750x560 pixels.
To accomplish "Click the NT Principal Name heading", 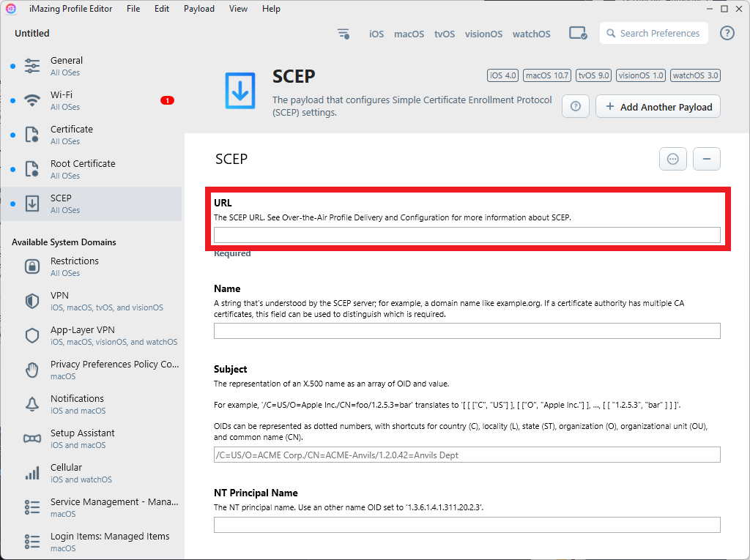I will (x=256, y=493).
